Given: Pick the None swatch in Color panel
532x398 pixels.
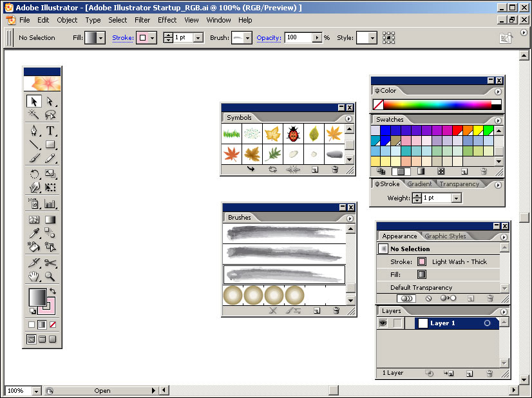Looking at the screenshot, I should 378,104.
